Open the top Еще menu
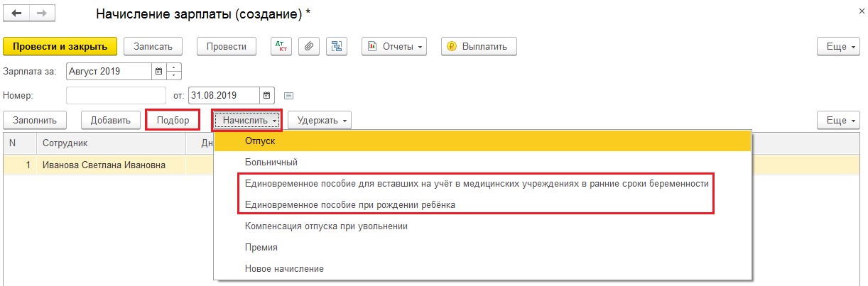This screenshot has width=868, height=286. [838, 47]
